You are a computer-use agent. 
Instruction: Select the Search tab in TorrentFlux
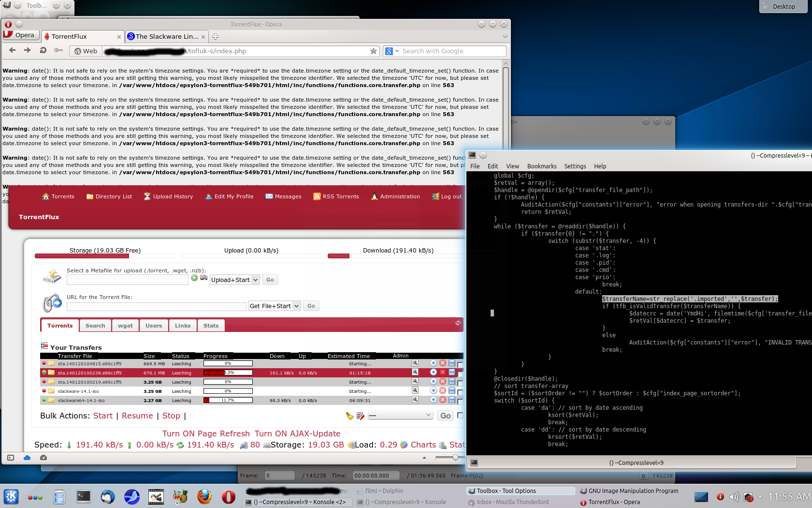95,326
